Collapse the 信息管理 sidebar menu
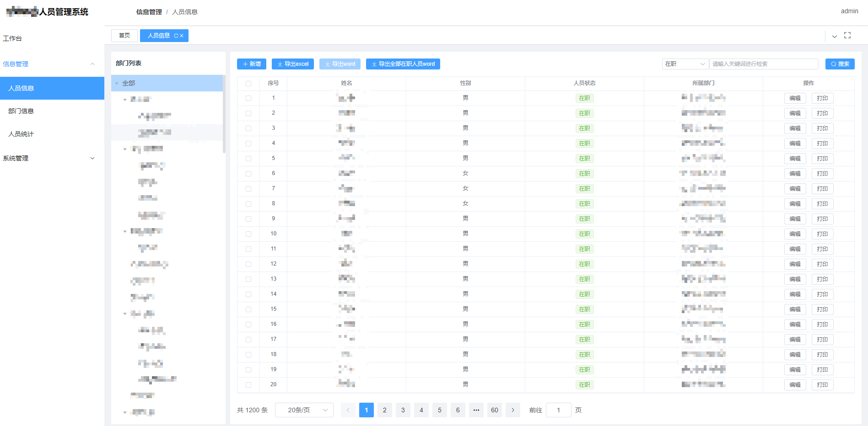Viewport: 868px width, 426px height. pyautogui.click(x=52, y=64)
